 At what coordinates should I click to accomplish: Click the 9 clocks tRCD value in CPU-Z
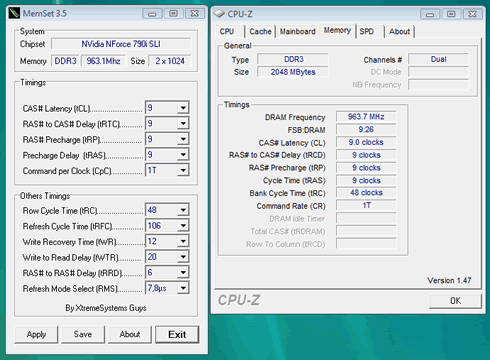[x=366, y=155]
